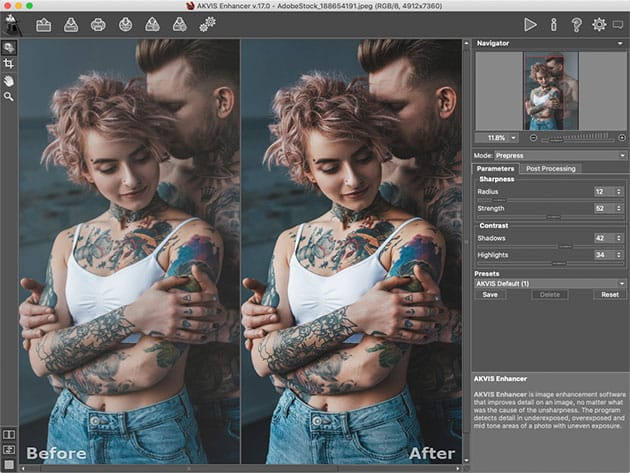This screenshot has height=473, width=630.
Task: Open an image file from the top toolbar
Action: [x=44, y=24]
